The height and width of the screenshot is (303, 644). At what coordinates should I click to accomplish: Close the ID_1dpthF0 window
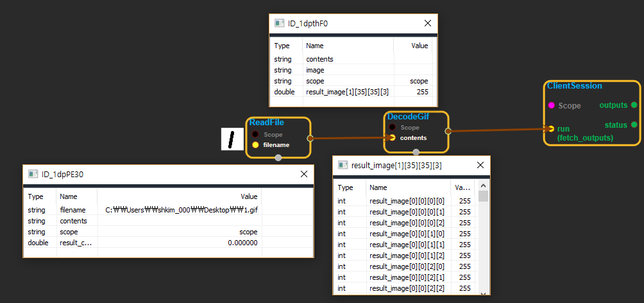click(x=428, y=23)
